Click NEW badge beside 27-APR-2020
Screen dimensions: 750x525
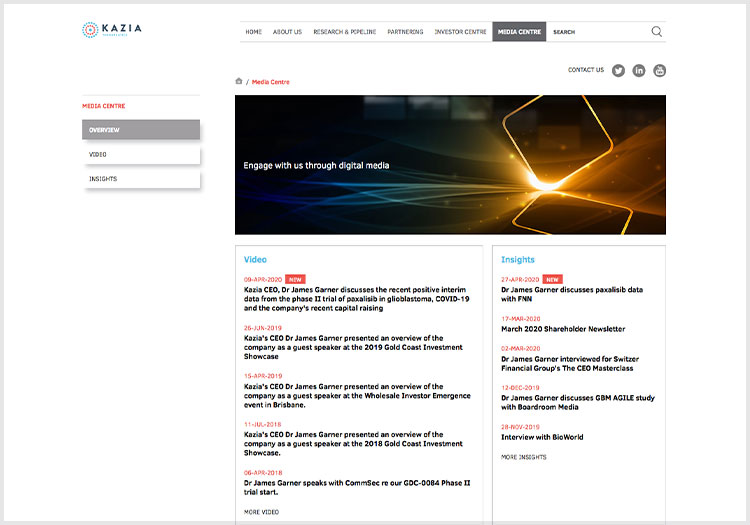click(552, 279)
